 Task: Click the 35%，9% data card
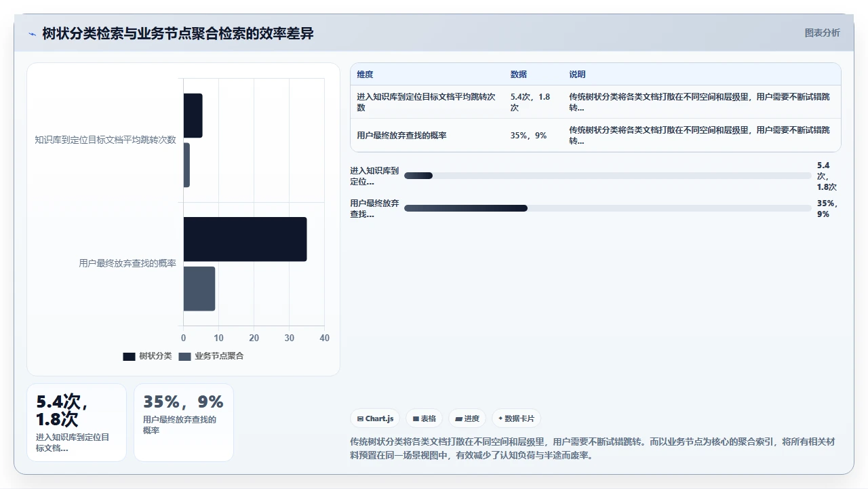pos(184,423)
